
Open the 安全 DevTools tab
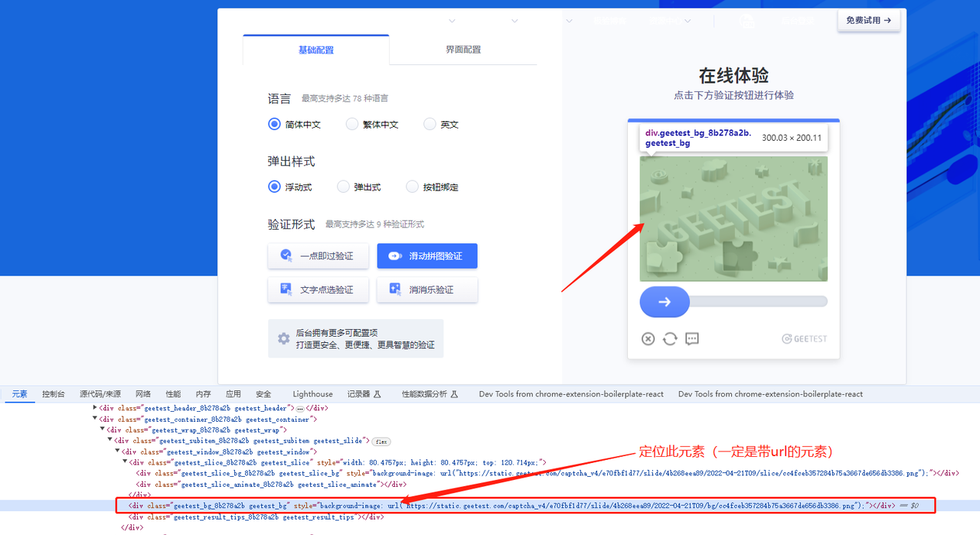[x=263, y=394]
